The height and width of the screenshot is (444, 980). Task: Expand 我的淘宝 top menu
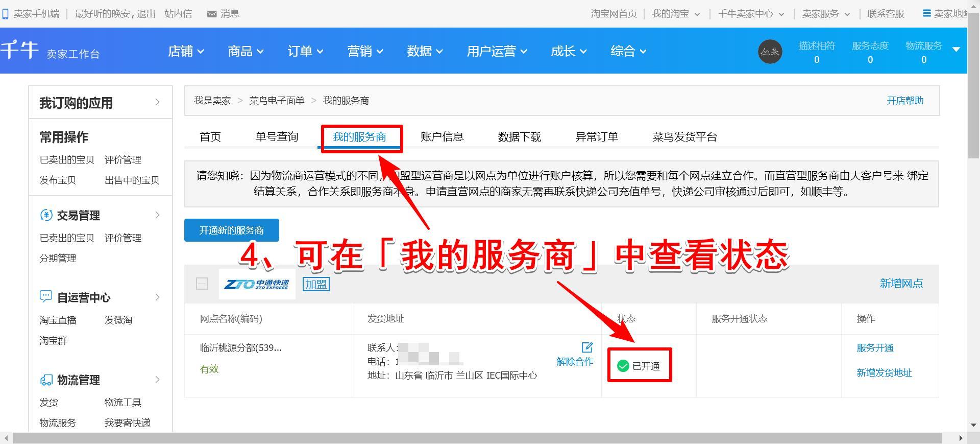[676, 14]
